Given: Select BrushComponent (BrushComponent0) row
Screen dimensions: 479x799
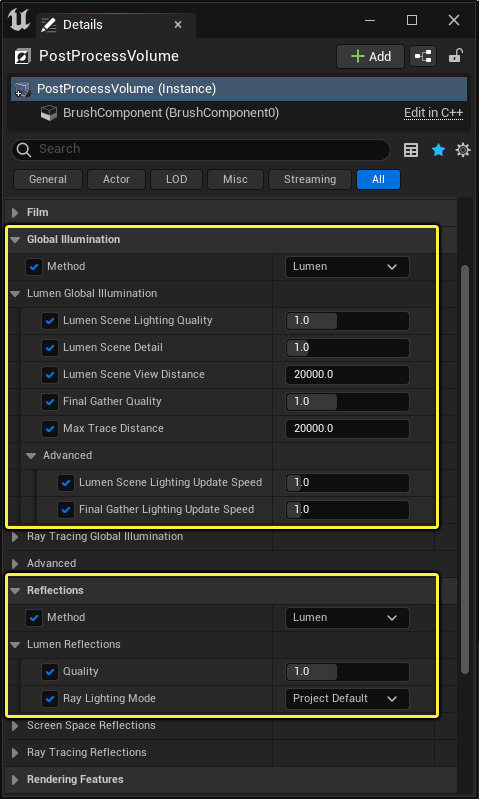Looking at the screenshot, I should (x=239, y=113).
